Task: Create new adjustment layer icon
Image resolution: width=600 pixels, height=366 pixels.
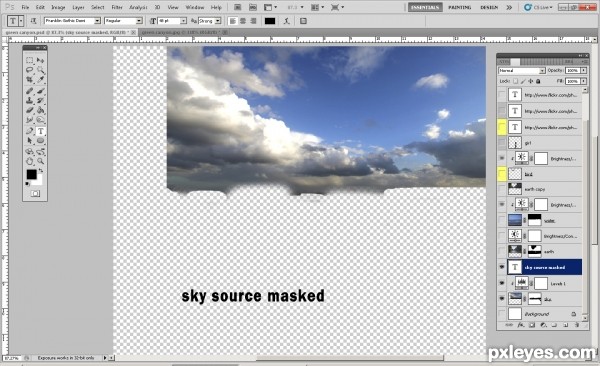Action: pyautogui.click(x=543, y=325)
